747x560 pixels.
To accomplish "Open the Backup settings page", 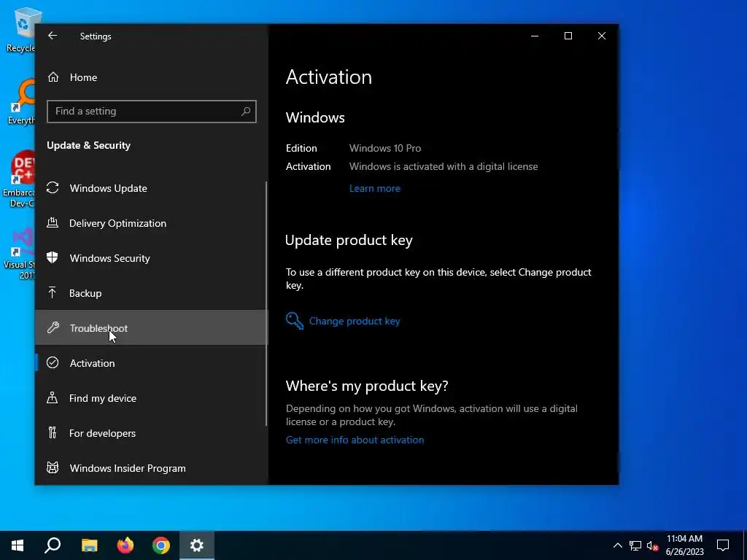I will click(152, 293).
